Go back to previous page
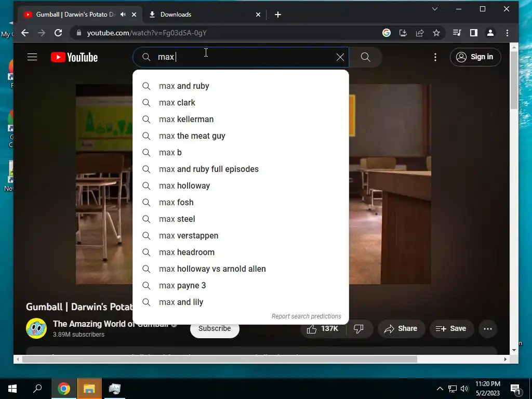 (x=25, y=33)
